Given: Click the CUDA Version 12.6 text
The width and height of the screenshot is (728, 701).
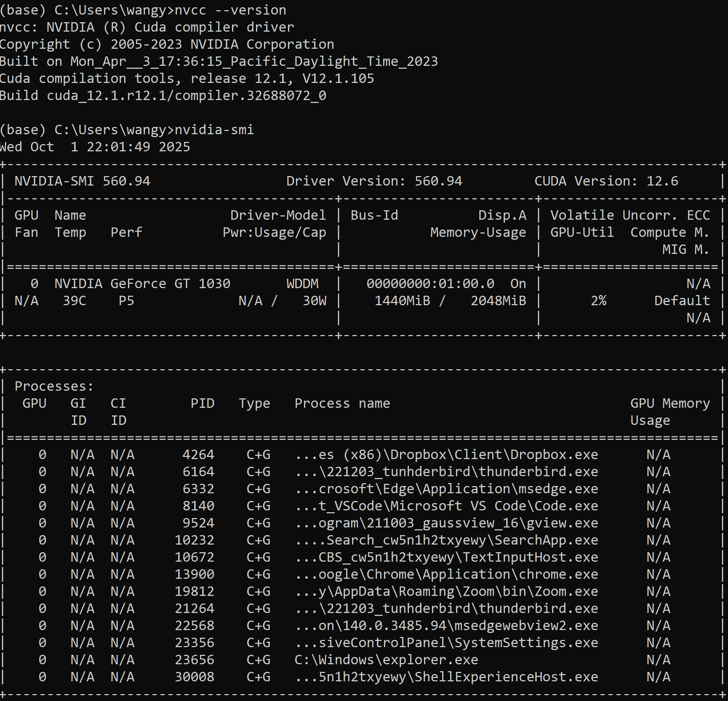Looking at the screenshot, I should coord(606,181).
